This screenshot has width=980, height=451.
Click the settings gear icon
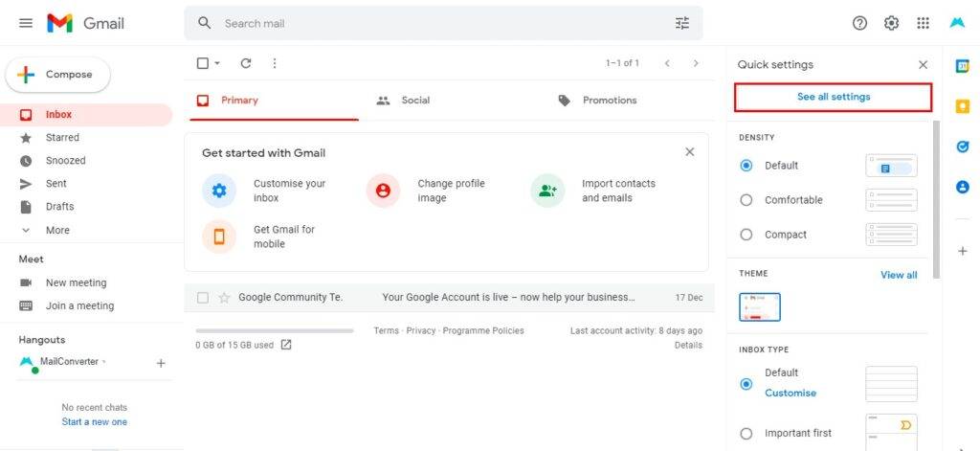tap(891, 23)
